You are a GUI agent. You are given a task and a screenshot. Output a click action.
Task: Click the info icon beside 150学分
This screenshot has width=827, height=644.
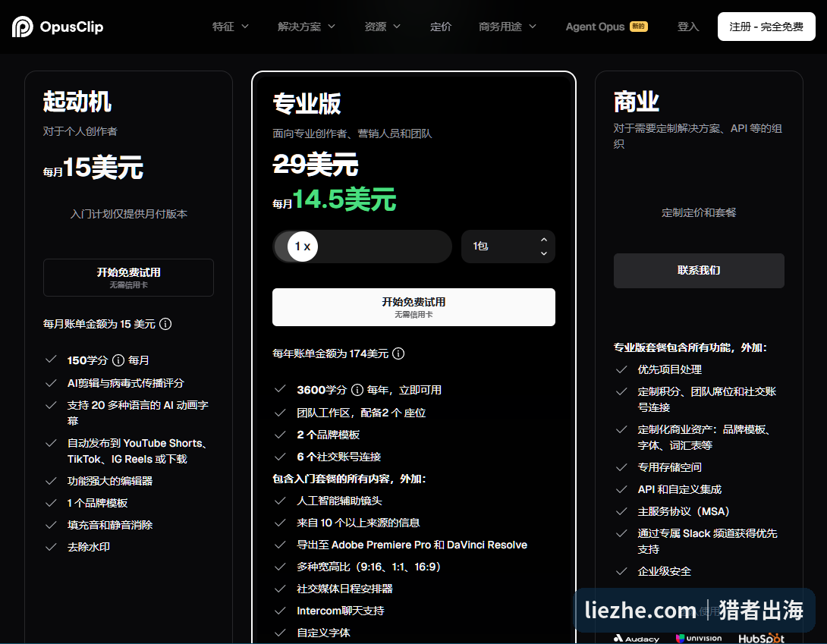coord(118,360)
